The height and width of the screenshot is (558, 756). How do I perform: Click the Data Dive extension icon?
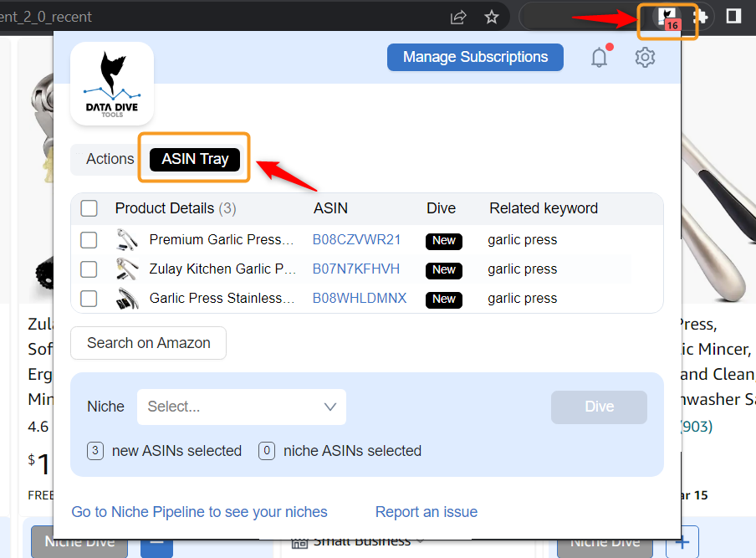[667, 16]
